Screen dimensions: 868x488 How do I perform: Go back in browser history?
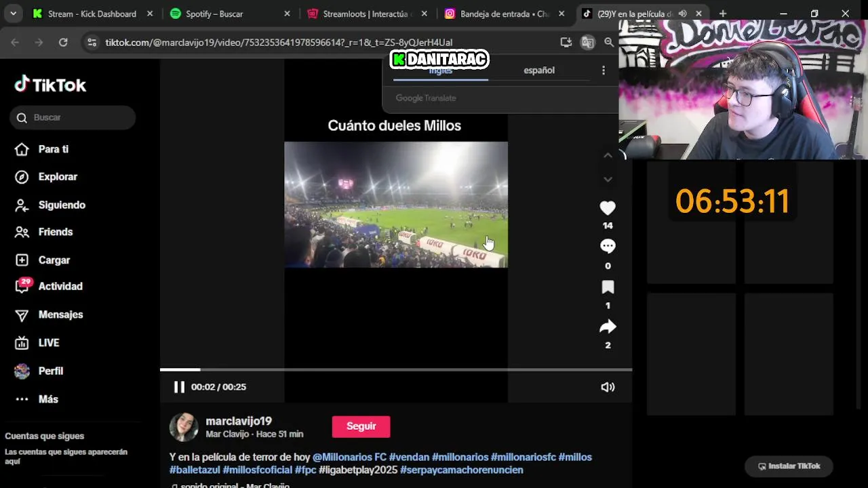tap(15, 42)
